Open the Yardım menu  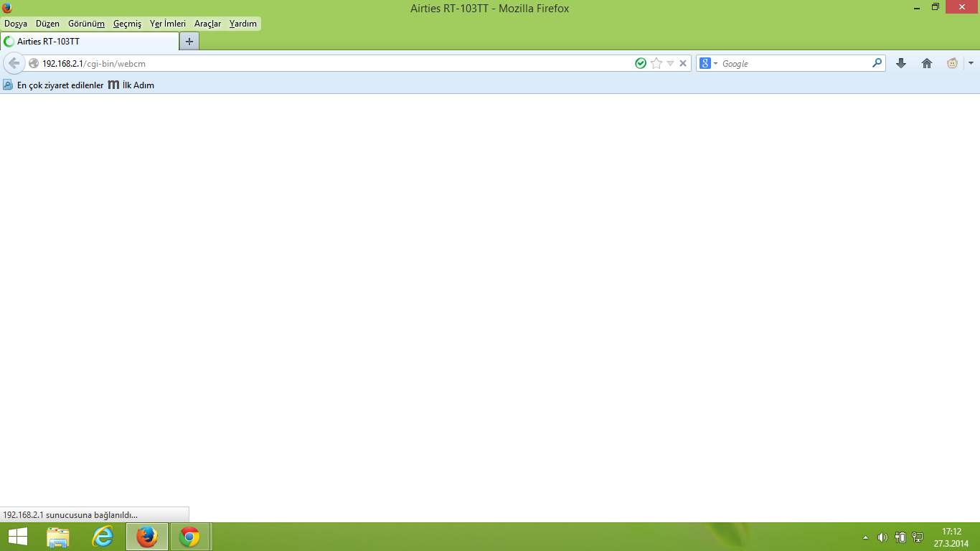[x=243, y=24]
